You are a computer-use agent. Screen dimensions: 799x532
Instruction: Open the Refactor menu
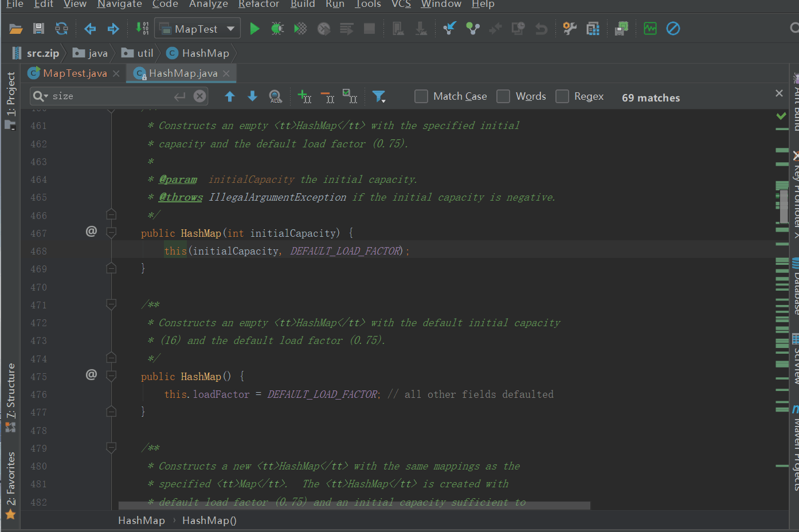pos(258,4)
